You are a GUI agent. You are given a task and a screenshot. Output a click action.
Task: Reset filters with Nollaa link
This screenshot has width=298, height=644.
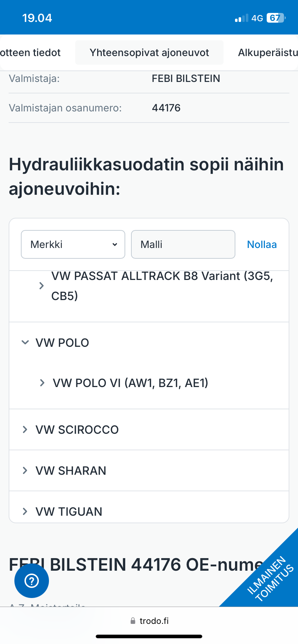point(262,244)
